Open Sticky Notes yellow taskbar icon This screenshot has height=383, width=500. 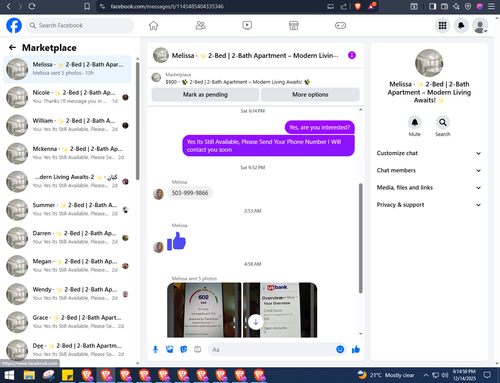[x=68, y=375]
